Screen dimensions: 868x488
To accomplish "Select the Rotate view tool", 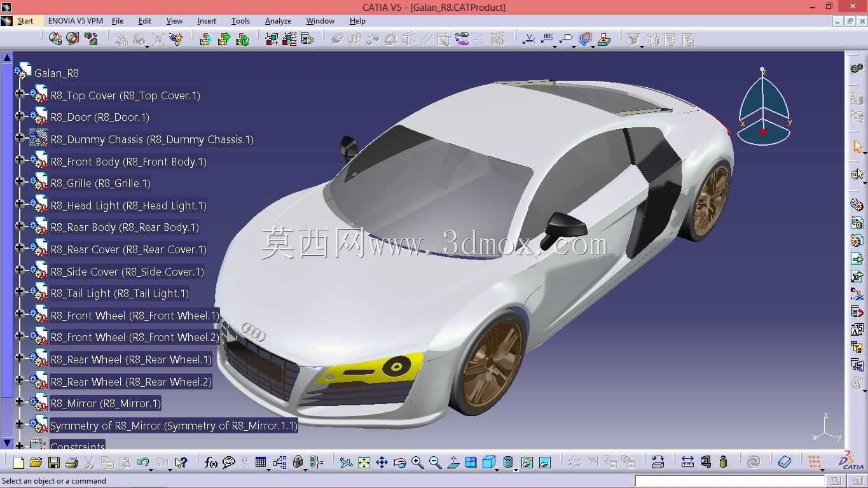I will click(x=399, y=463).
